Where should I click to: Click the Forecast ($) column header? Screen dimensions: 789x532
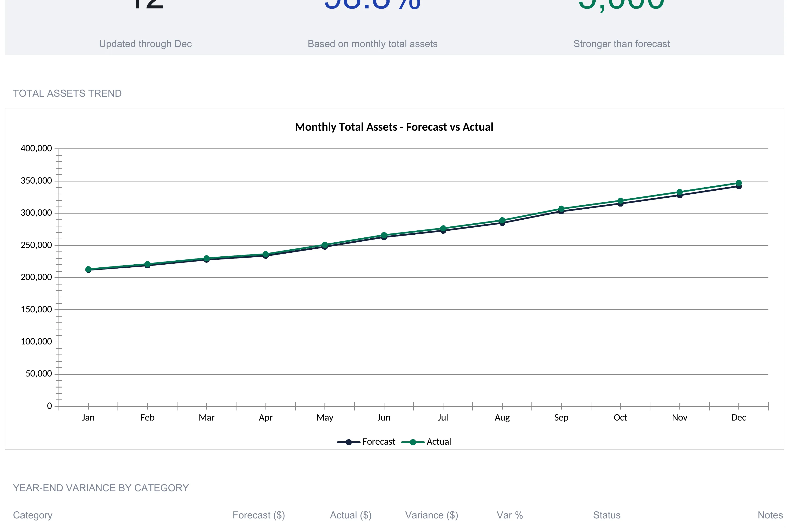(258, 515)
